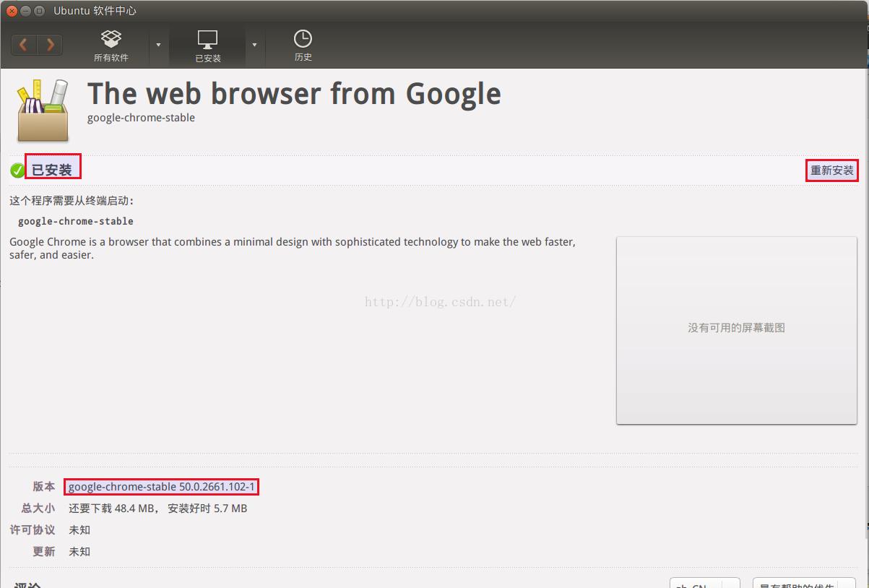Click the green installed checkmark icon
Viewport: 869px width, 588px height.
17,170
